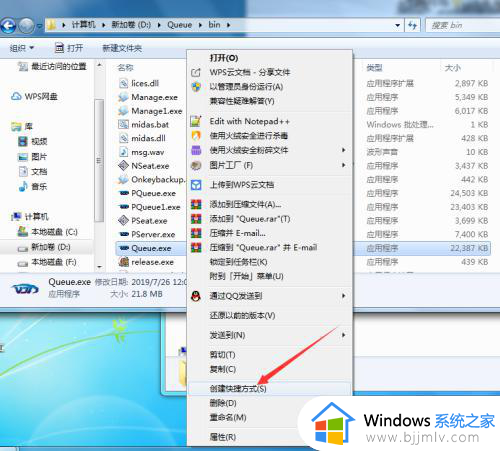Click the Forward navigation arrow button
This screenshot has width=500, height=451.
[26, 25]
